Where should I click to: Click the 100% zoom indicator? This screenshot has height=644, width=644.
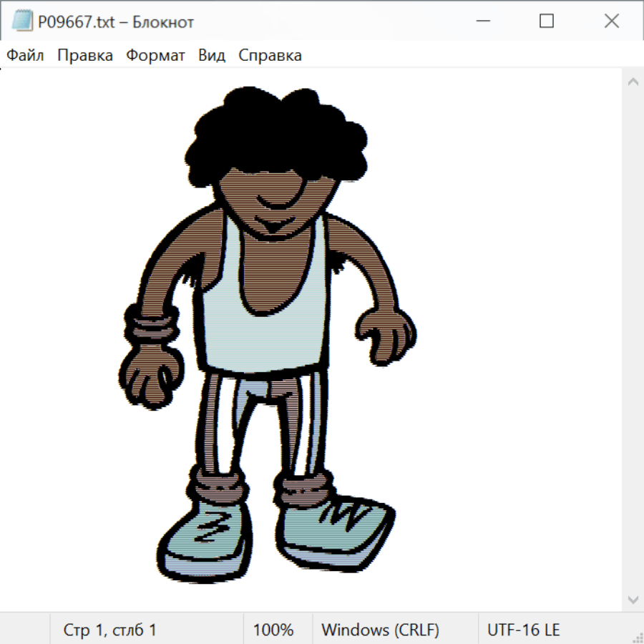pos(273,630)
